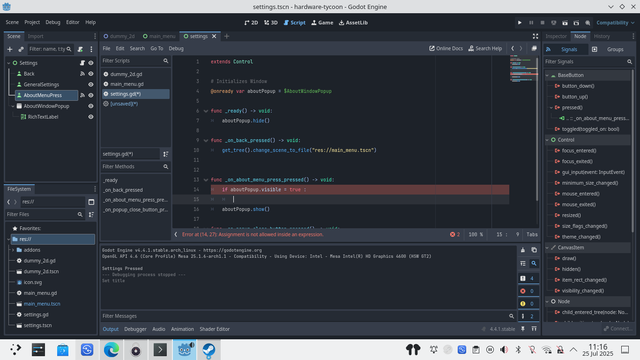Image resolution: width=640 pixels, height=360 pixels.
Task: Attach script icon next to scene filter
Action: (x=80, y=49)
